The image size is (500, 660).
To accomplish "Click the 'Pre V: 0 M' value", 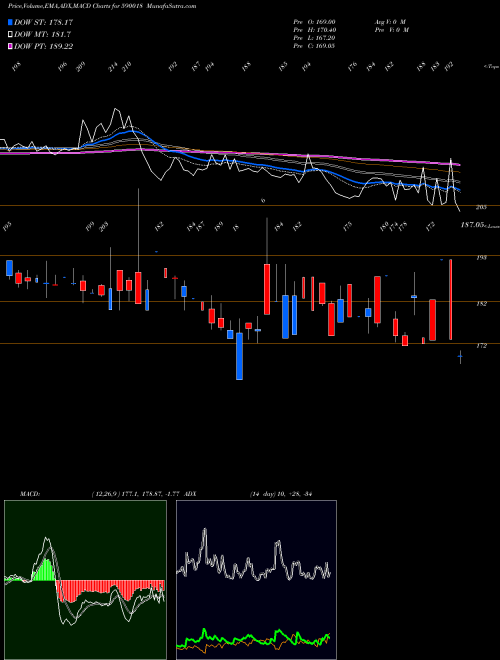I will click(392, 30).
